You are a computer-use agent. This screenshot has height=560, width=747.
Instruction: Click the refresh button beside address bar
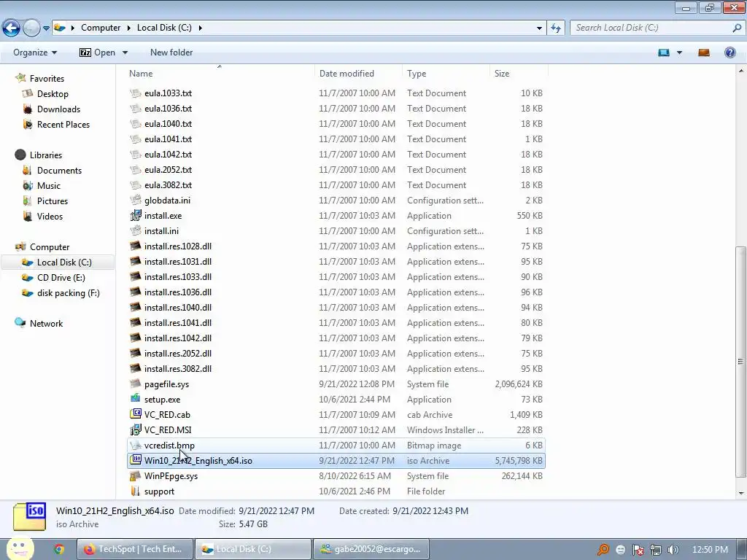coord(556,28)
